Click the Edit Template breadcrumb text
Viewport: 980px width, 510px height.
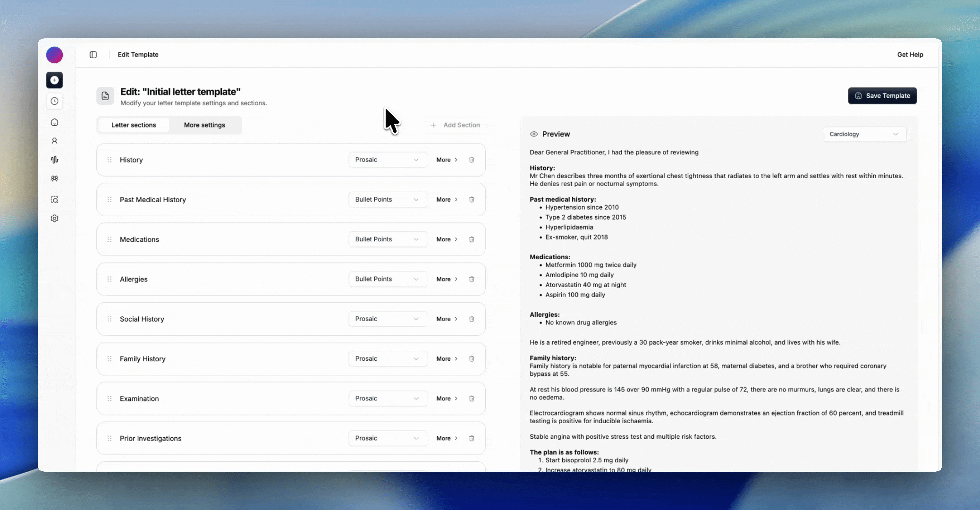click(x=138, y=55)
